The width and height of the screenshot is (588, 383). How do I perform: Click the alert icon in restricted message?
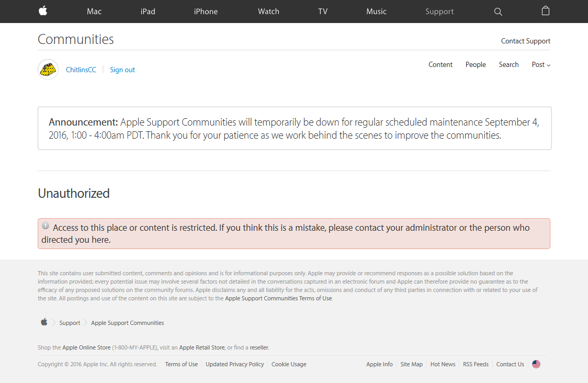point(46,226)
